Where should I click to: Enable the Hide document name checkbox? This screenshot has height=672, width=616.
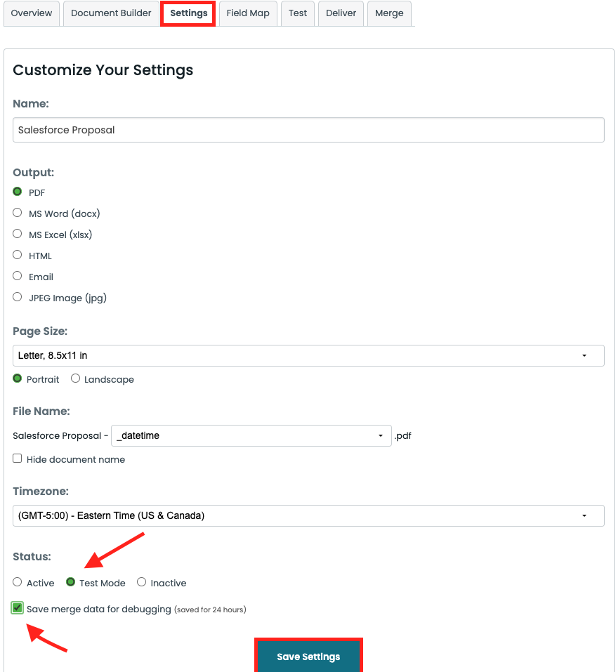pos(17,458)
